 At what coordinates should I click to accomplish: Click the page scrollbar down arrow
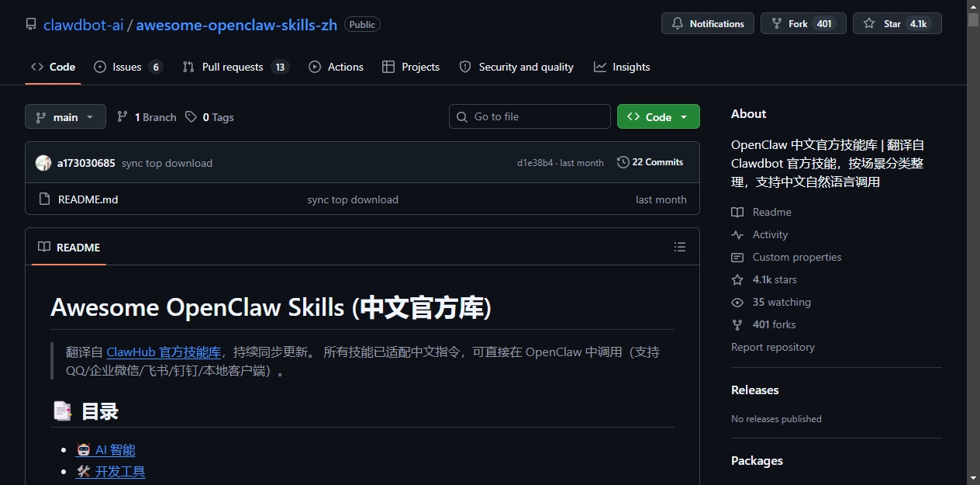click(973, 478)
